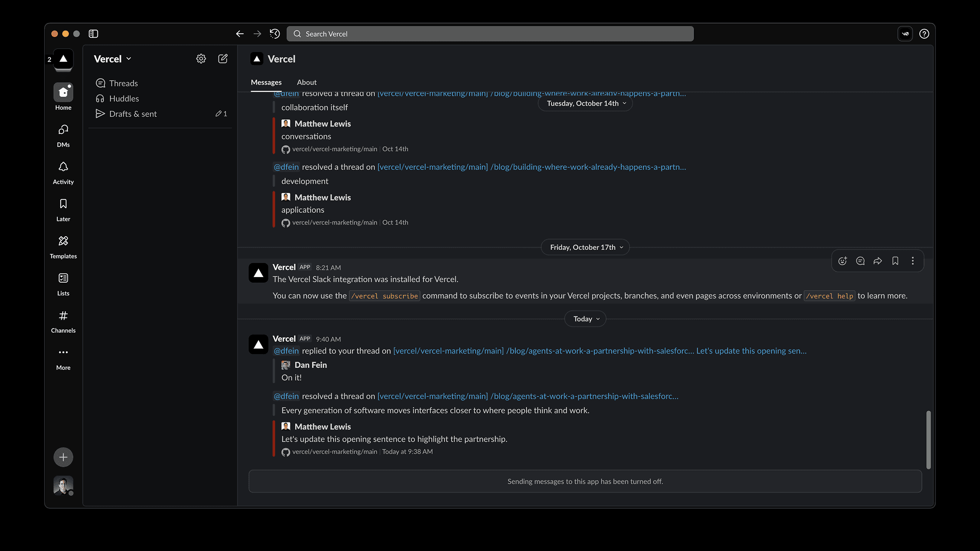This screenshot has width=980, height=551.
Task: Click the messages vertical scrollbar
Action: [x=928, y=439]
